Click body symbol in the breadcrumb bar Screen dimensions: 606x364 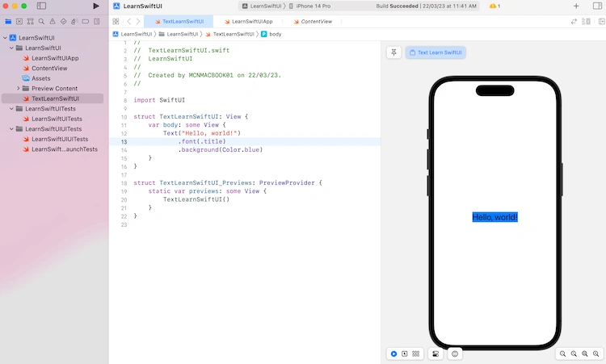(271, 34)
